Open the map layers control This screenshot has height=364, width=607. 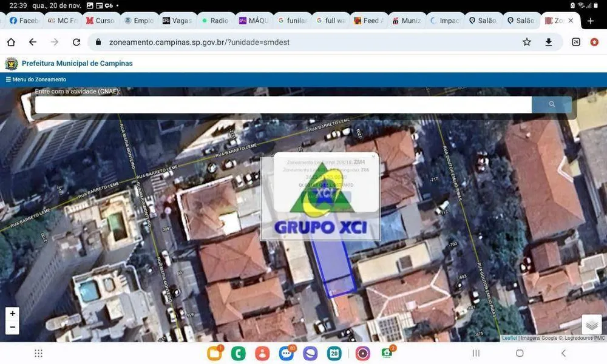click(591, 325)
